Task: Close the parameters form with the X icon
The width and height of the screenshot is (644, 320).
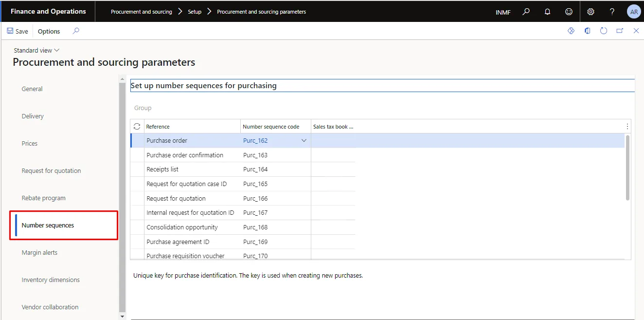Action: pyautogui.click(x=636, y=31)
